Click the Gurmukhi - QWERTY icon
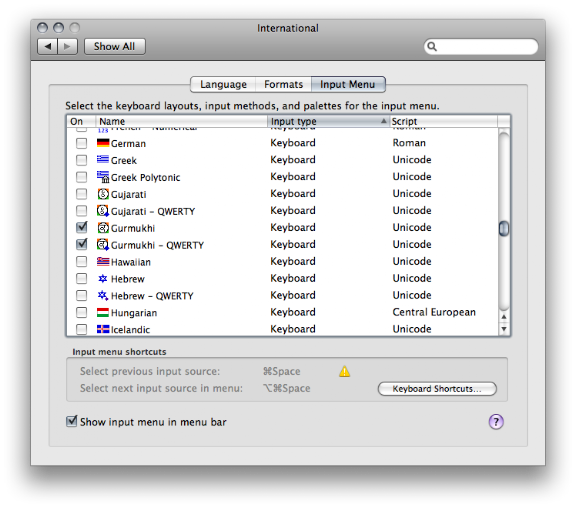576x508 pixels. pyautogui.click(x=103, y=245)
